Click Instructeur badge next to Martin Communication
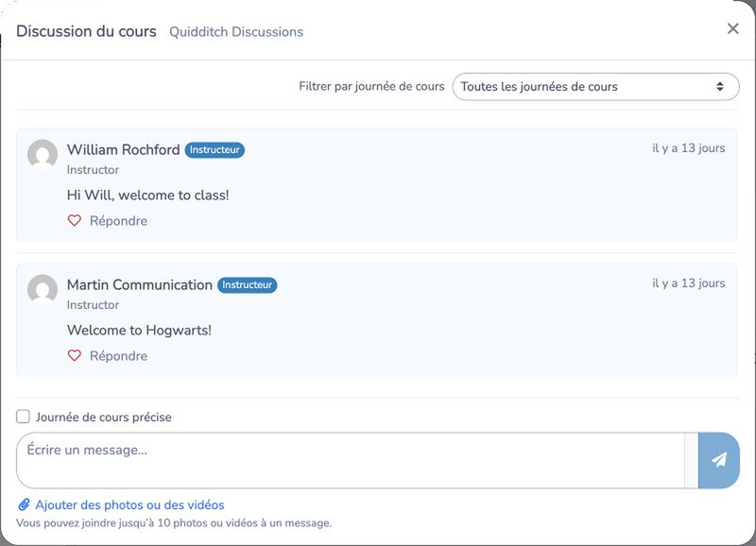This screenshot has width=756, height=546. click(248, 284)
